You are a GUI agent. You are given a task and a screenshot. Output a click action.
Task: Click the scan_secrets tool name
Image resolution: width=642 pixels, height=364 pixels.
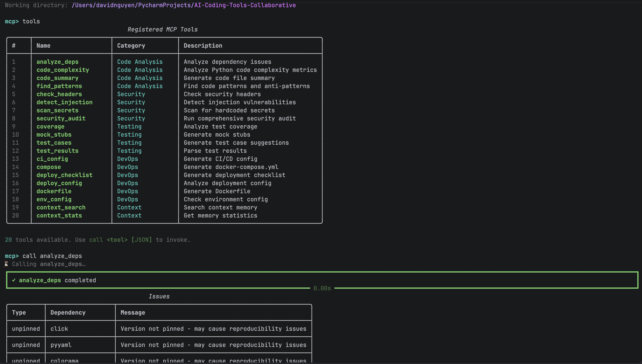[x=57, y=110]
